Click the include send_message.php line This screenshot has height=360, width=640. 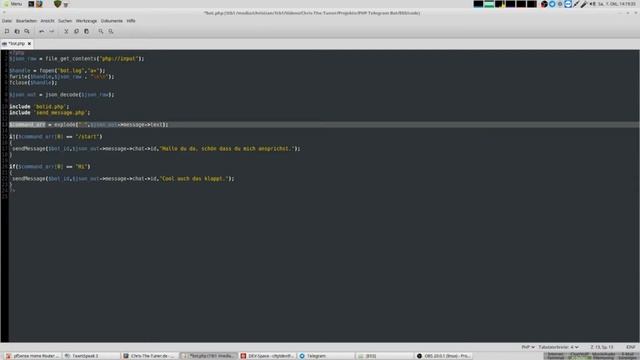tap(50, 113)
